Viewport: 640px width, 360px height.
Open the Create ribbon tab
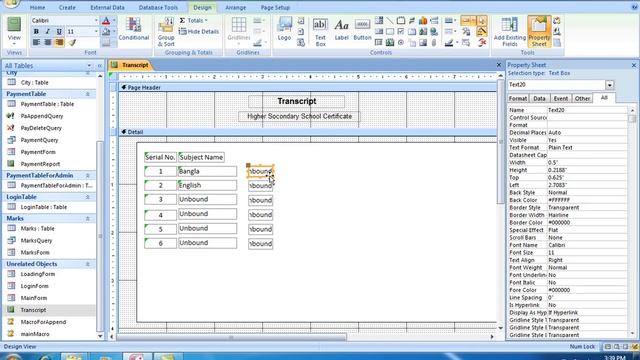click(67, 7)
